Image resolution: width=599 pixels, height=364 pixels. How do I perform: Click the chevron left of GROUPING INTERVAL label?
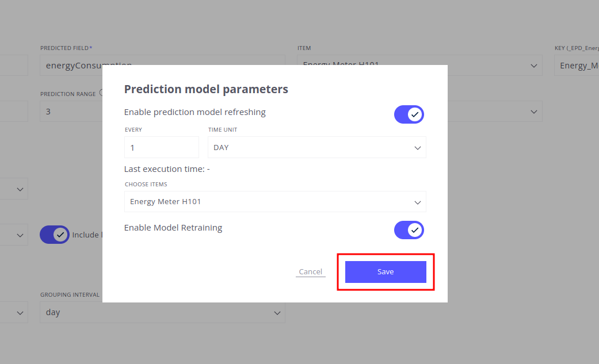[20, 313]
